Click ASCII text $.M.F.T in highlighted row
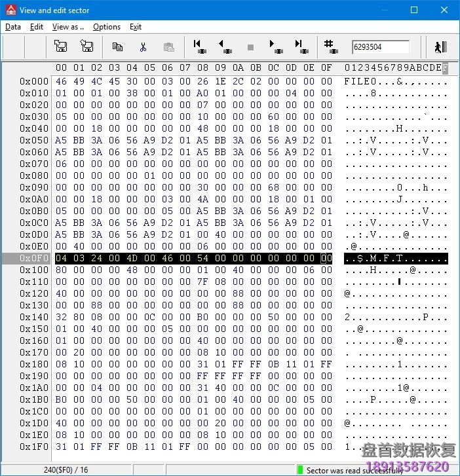460x476 pixels. point(380,258)
